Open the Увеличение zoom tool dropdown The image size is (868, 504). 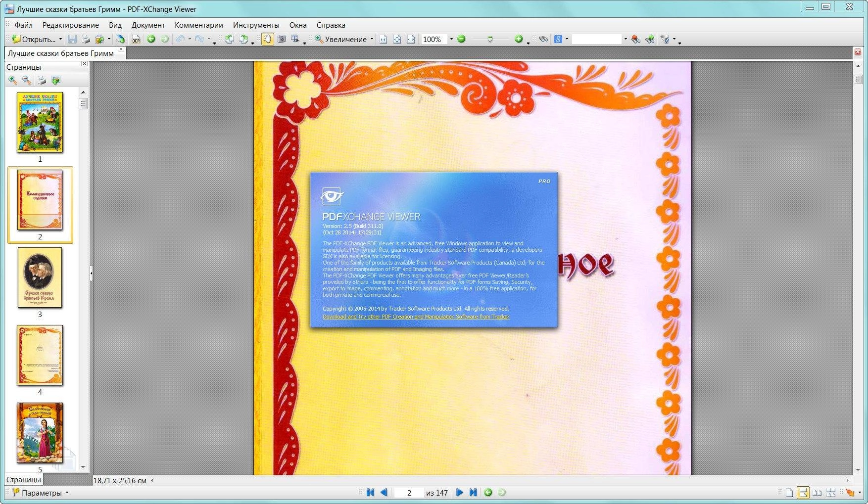coord(372,39)
